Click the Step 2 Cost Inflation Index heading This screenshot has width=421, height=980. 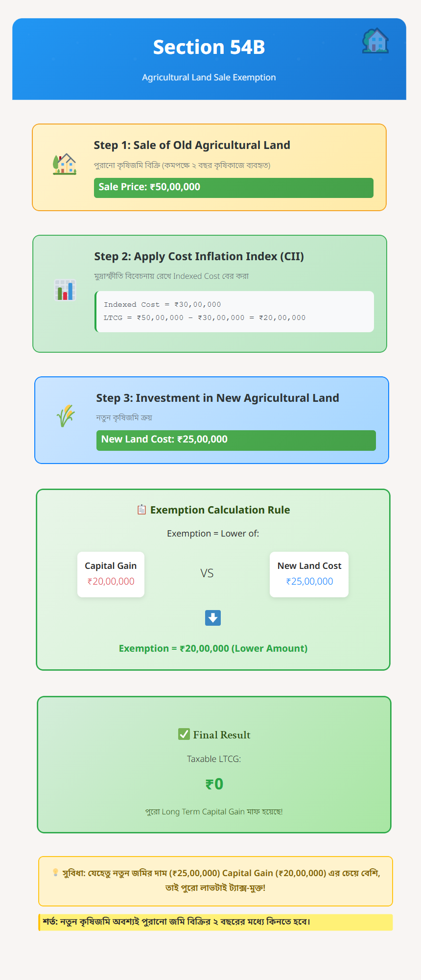point(199,256)
